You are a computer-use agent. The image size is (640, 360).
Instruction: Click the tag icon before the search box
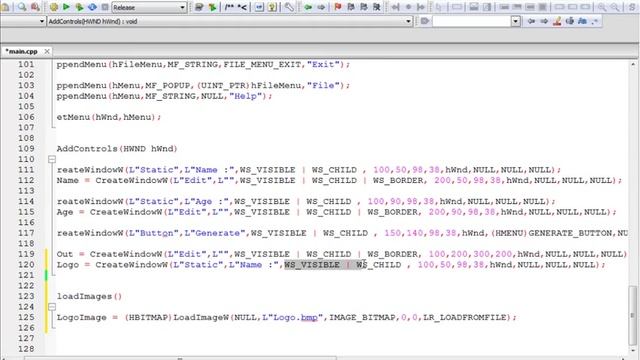(x=424, y=21)
